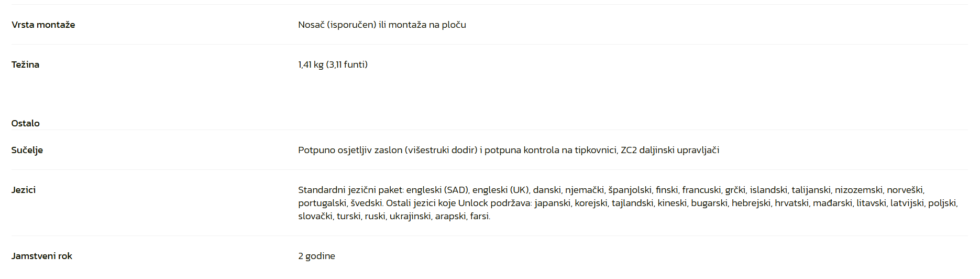
Task: Click the Jamstveni rok label
Action: pyautogui.click(x=42, y=256)
